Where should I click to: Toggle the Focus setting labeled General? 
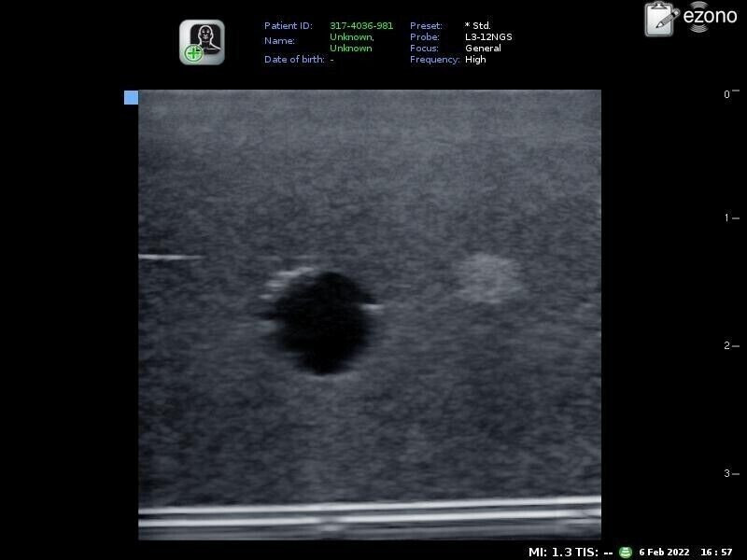click(484, 48)
